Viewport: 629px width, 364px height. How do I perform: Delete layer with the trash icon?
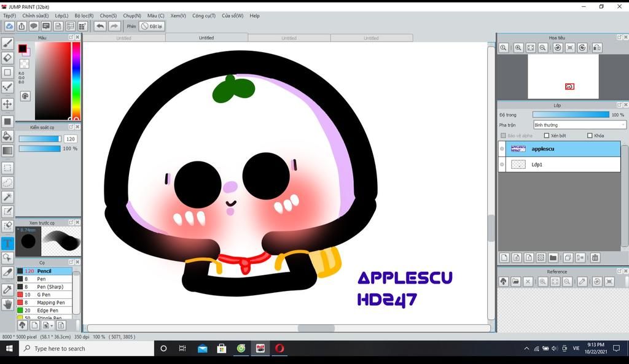[x=595, y=258]
